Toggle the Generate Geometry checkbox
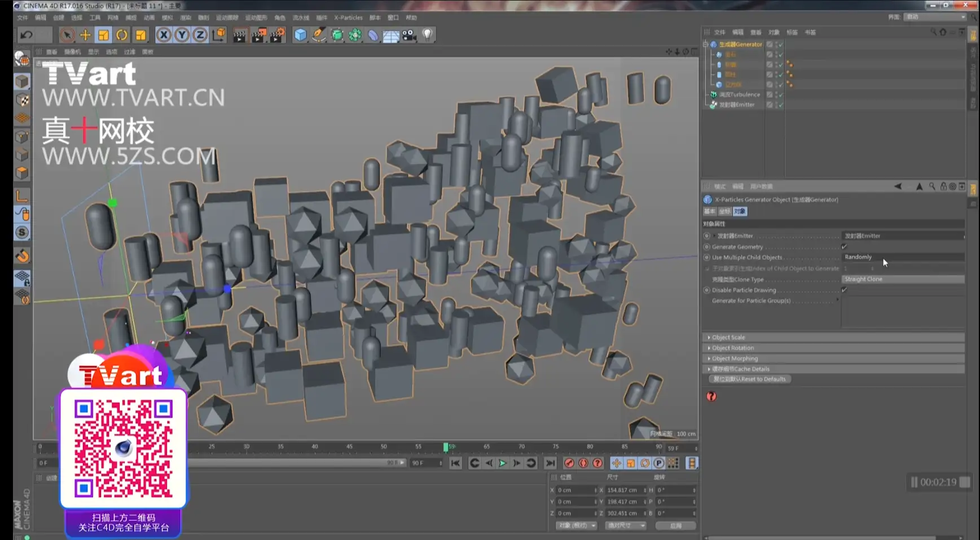The height and width of the screenshot is (540, 980). (844, 246)
